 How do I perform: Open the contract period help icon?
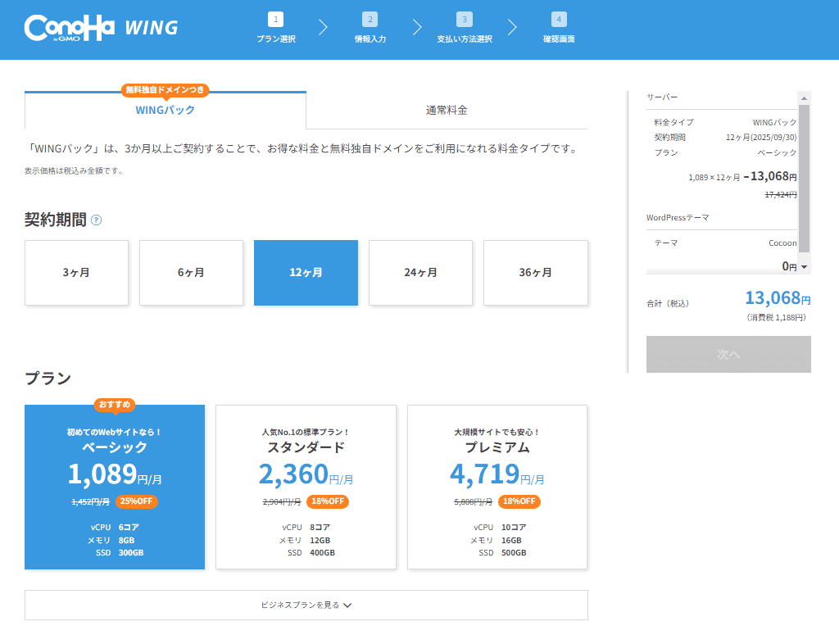[97, 220]
